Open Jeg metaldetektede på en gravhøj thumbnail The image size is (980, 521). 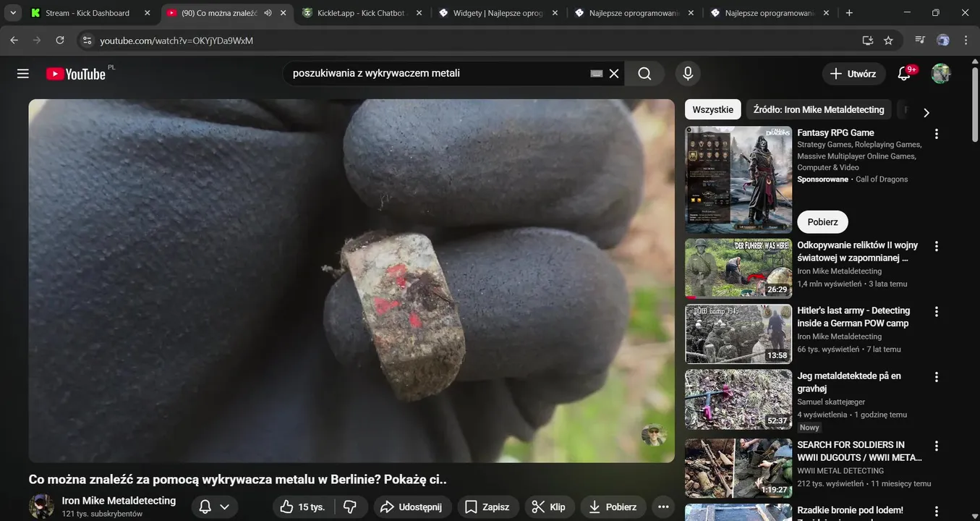(738, 399)
